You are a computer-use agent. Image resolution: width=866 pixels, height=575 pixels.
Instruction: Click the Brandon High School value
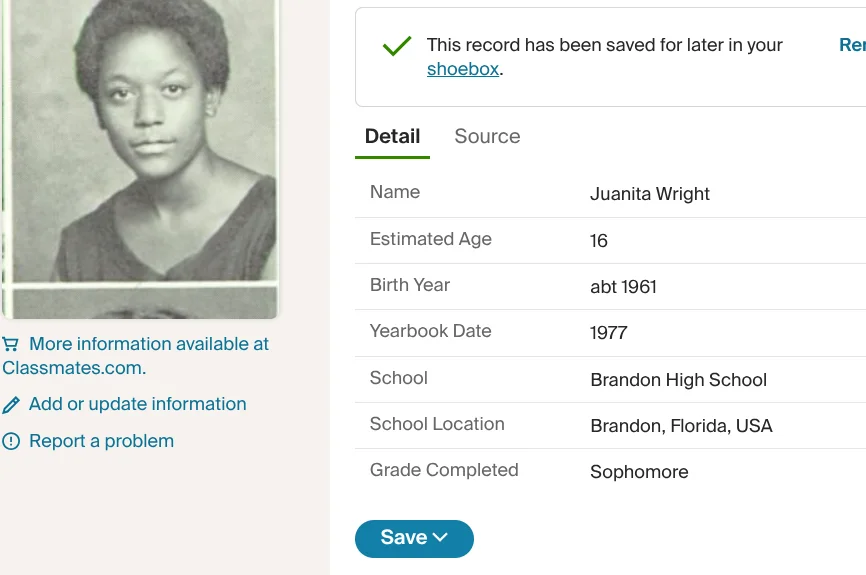coord(678,380)
